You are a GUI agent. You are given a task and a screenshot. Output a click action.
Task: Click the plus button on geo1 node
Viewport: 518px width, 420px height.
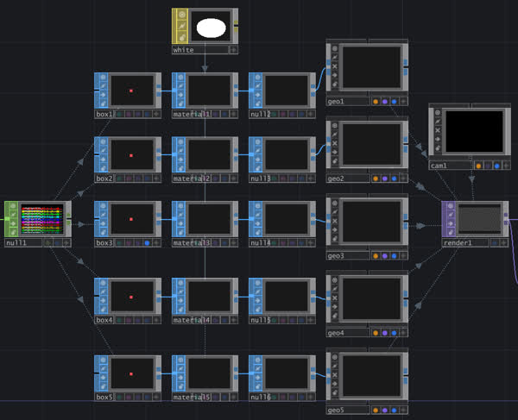pos(404,101)
